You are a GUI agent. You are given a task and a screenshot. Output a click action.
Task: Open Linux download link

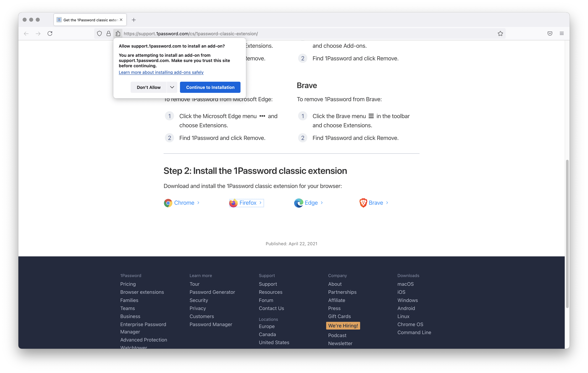coord(403,316)
